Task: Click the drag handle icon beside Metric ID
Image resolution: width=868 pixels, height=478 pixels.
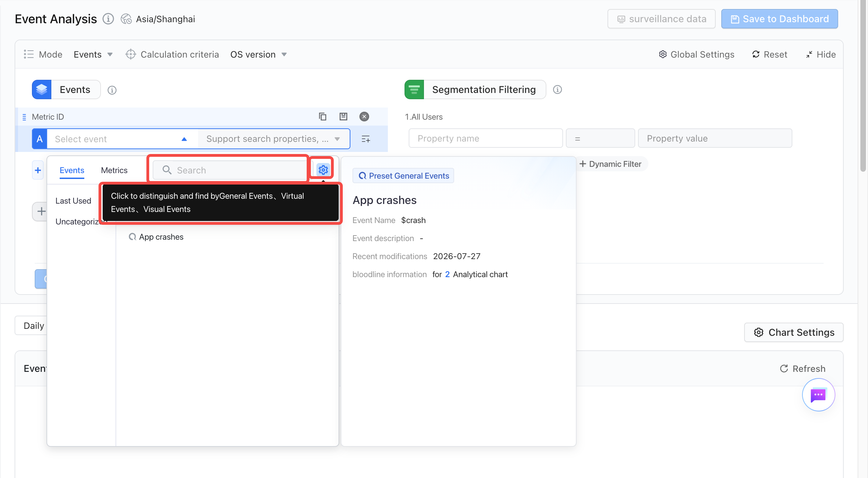Action: tap(24, 117)
